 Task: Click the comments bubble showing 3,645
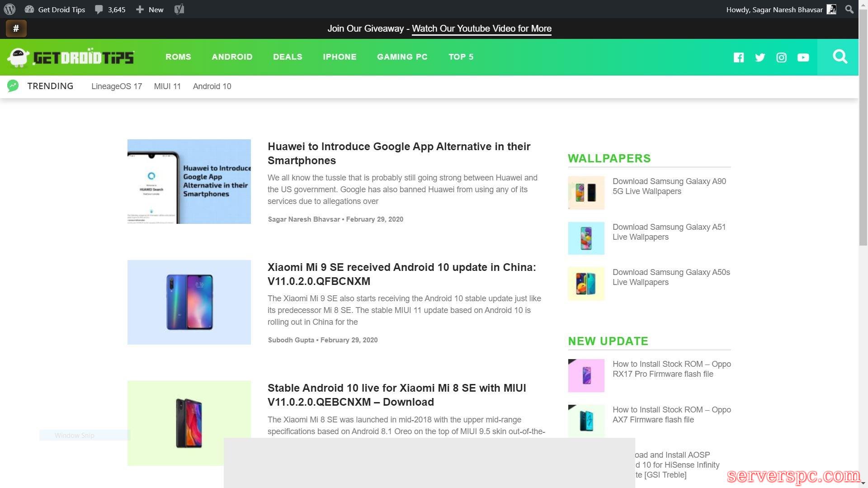pyautogui.click(x=110, y=9)
